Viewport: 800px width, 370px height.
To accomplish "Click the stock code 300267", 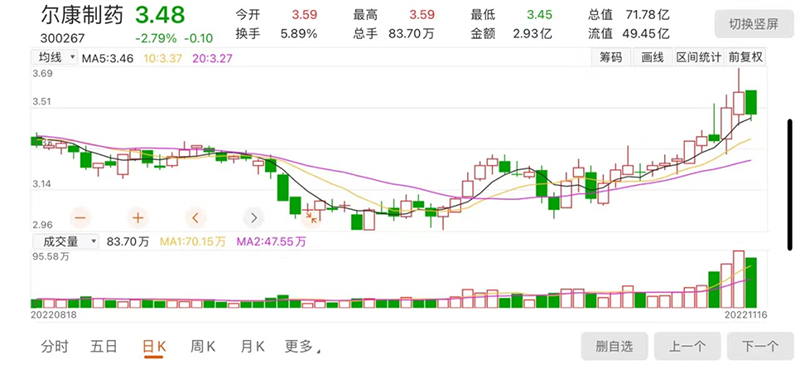I will (x=62, y=38).
